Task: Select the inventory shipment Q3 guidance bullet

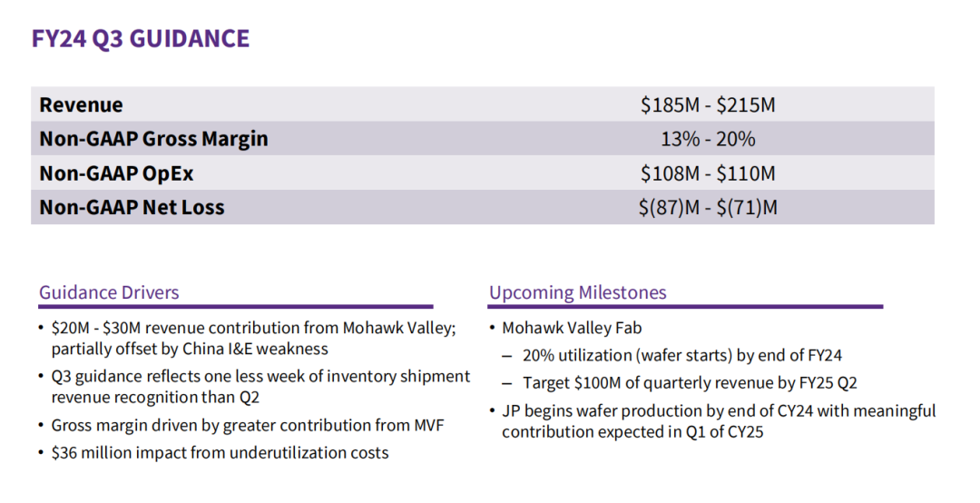Action: (x=260, y=376)
